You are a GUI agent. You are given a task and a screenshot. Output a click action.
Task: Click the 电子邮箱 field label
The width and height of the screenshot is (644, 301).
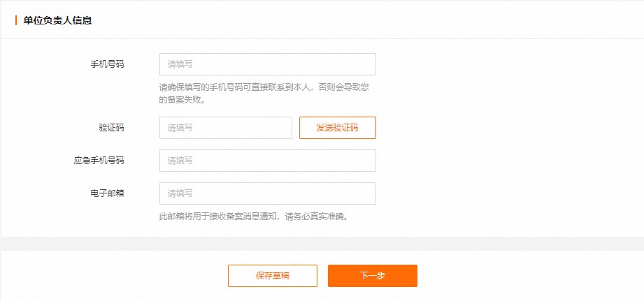point(107,193)
